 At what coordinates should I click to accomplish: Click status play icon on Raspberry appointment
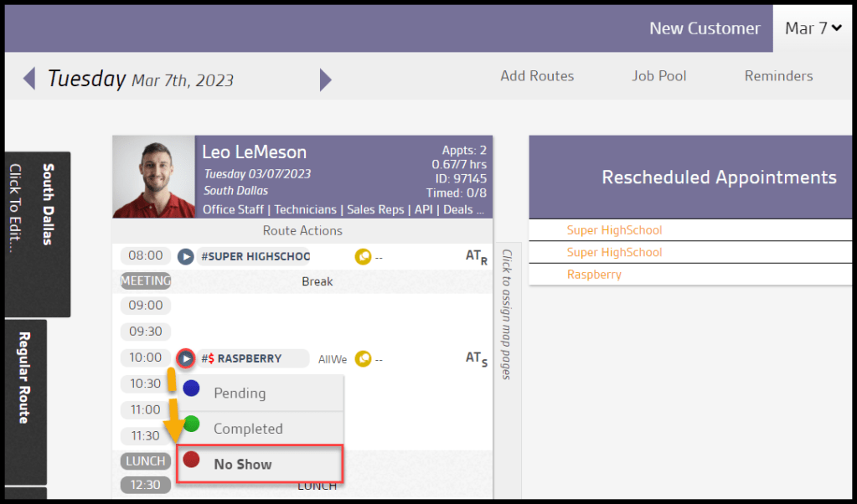[185, 358]
